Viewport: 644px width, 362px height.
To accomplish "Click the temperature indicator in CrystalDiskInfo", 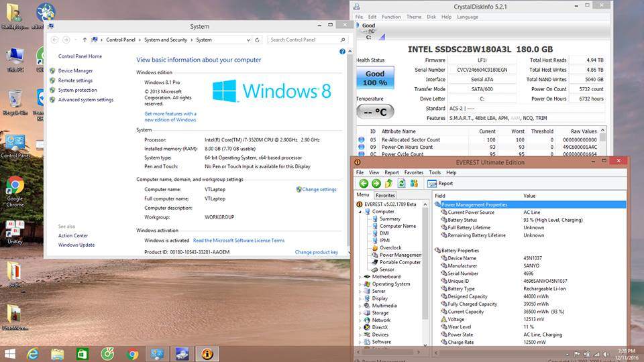I will point(375,112).
